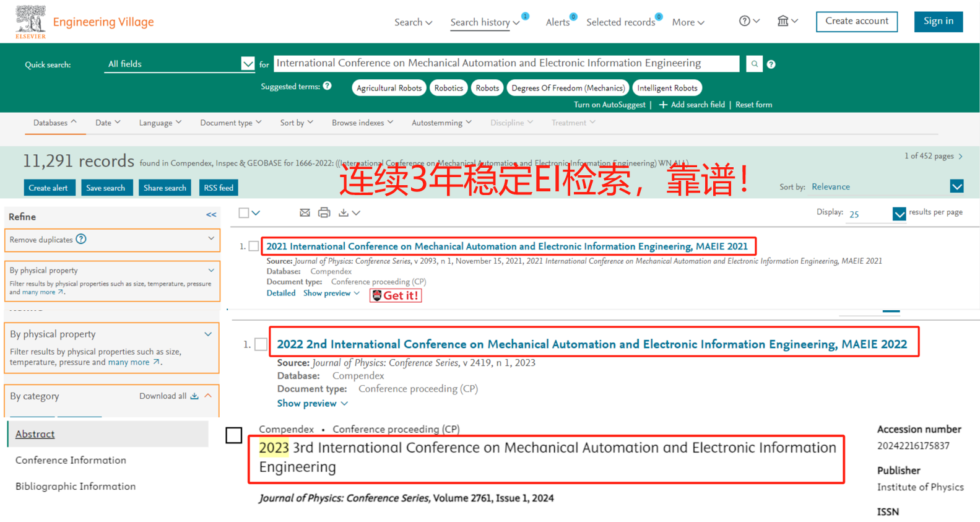This screenshot has width=980, height=522.
Task: Open the Sort by Relevance dropdown arrow
Action: [x=956, y=186]
